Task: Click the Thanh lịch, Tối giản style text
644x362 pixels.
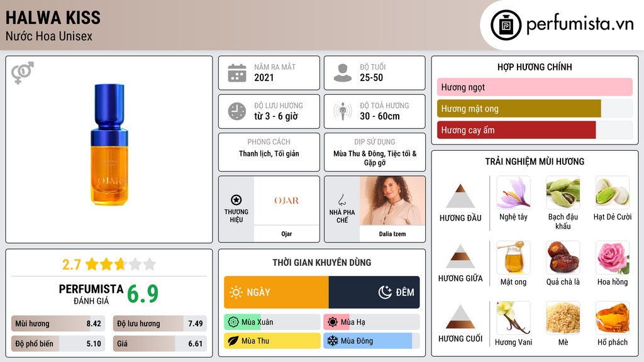Action: 269,153
